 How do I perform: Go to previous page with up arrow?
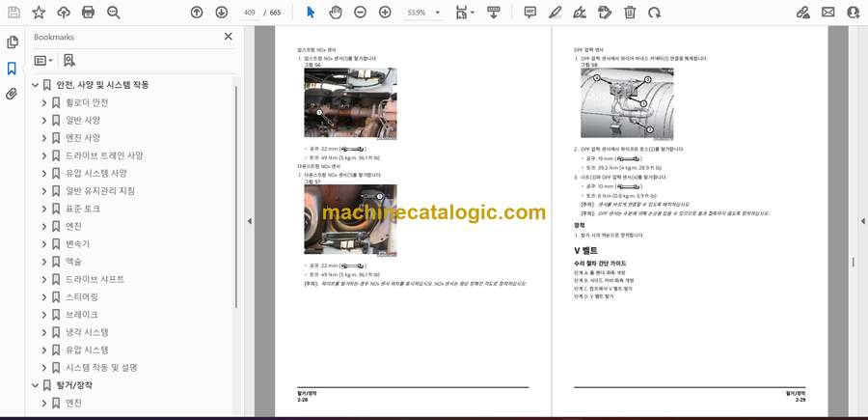(197, 13)
